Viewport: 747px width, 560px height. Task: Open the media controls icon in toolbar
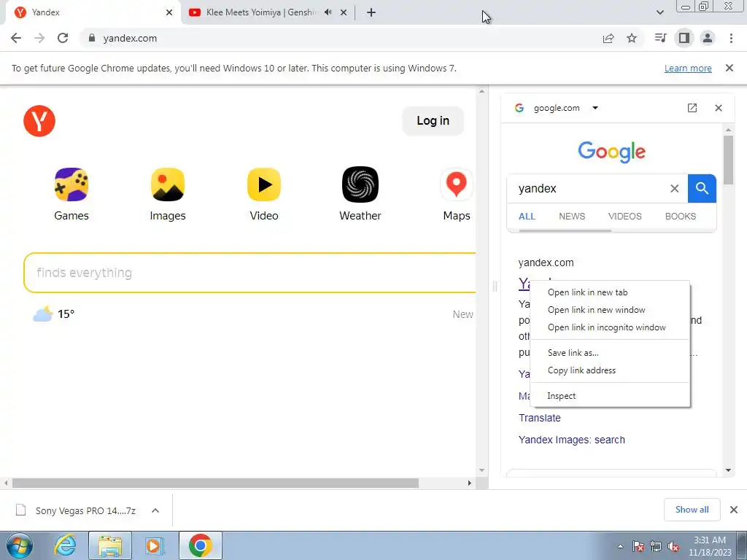(x=660, y=38)
